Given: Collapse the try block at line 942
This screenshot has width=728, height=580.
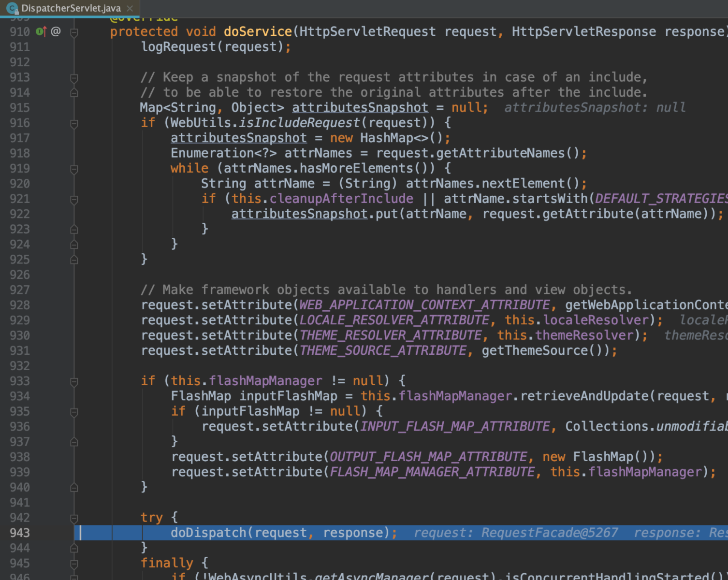Looking at the screenshot, I should tap(74, 518).
